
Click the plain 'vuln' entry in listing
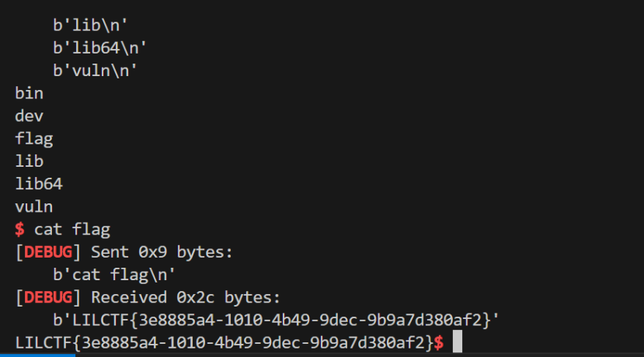point(34,206)
